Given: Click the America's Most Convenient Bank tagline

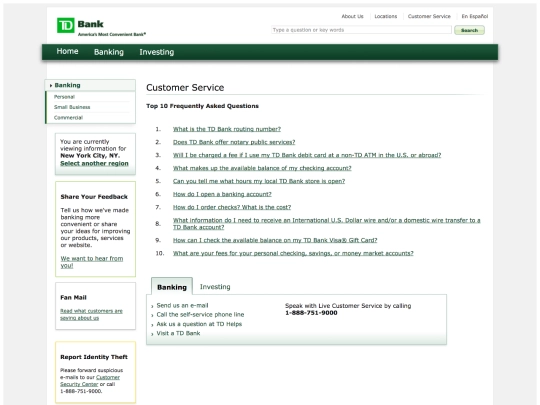Looking at the screenshot, I should [112, 34].
